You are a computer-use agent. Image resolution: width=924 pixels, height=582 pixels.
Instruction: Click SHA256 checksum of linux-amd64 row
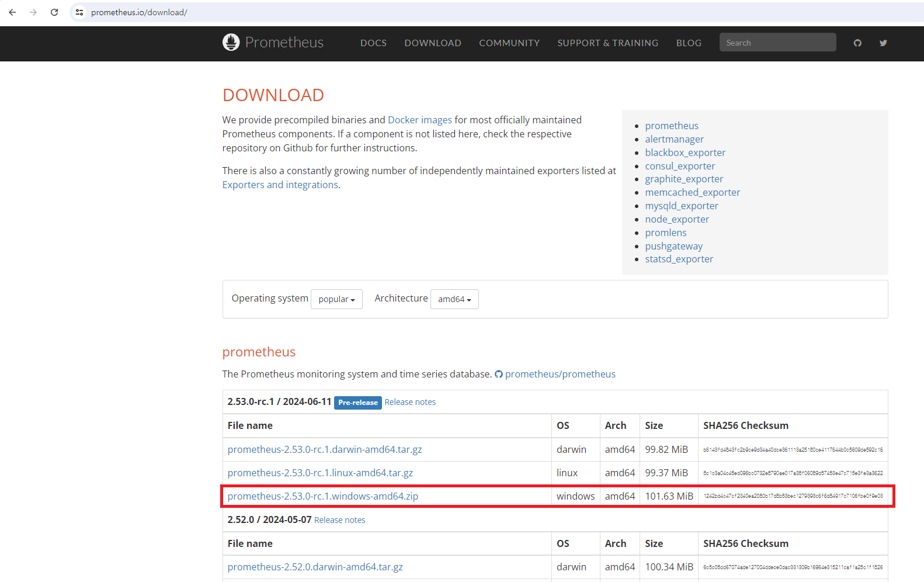click(793, 473)
